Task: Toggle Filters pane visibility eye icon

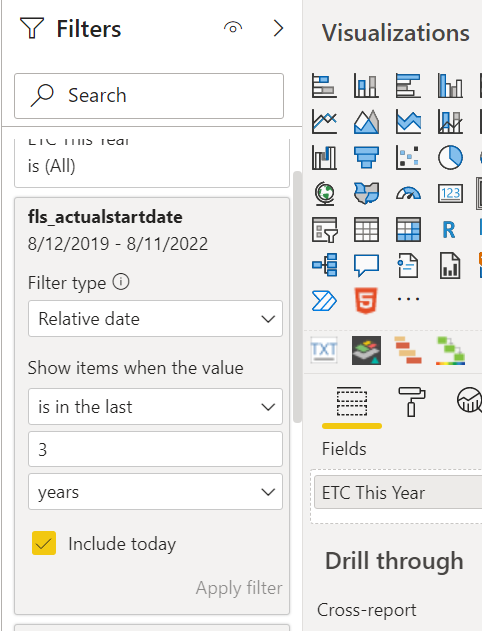Action: tap(233, 28)
